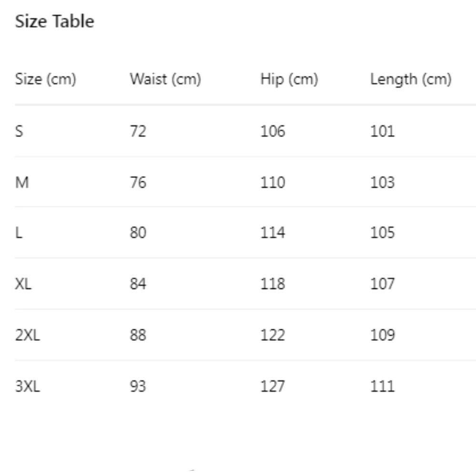Screen dimensions: 476x476
Task: Click hip value 106 for size S
Action: coord(273,131)
